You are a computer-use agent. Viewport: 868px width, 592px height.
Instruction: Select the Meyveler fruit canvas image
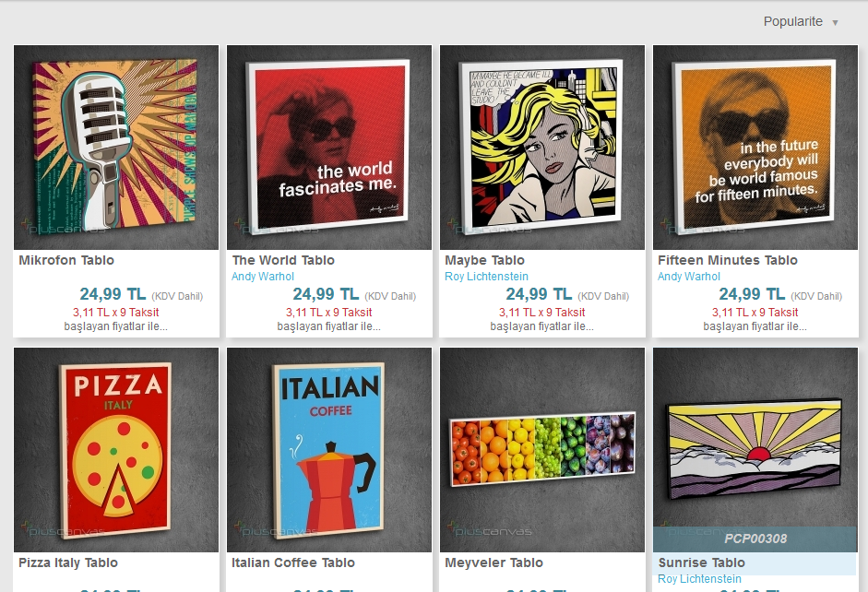click(x=542, y=450)
